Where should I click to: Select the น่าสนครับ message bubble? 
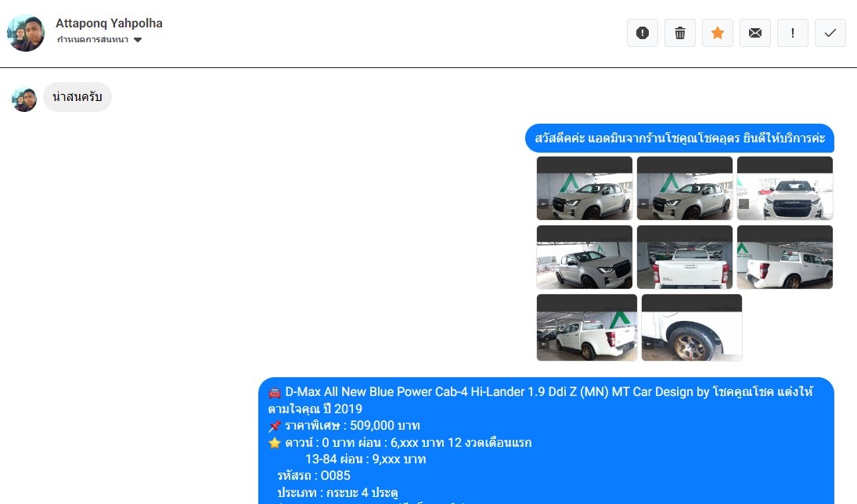77,97
